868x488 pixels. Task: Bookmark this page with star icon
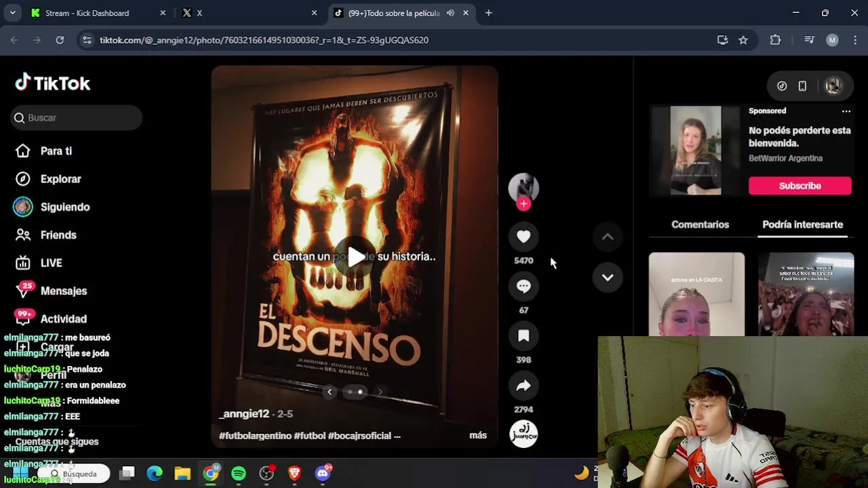pos(743,40)
